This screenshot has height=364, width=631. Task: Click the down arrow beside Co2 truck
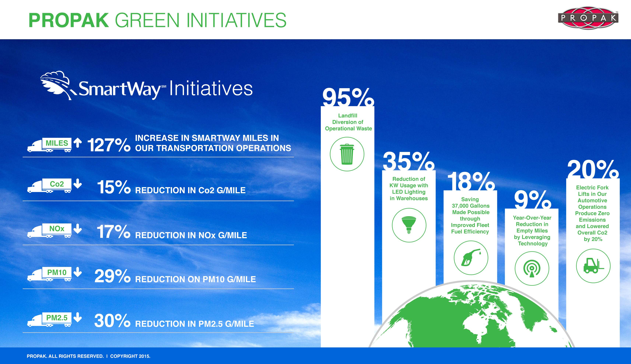(x=78, y=184)
